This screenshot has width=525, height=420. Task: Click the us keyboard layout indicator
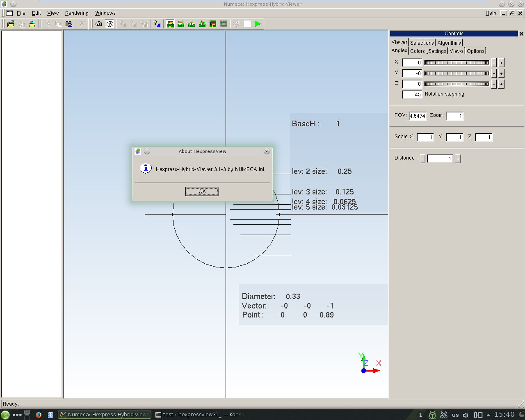coord(455,415)
